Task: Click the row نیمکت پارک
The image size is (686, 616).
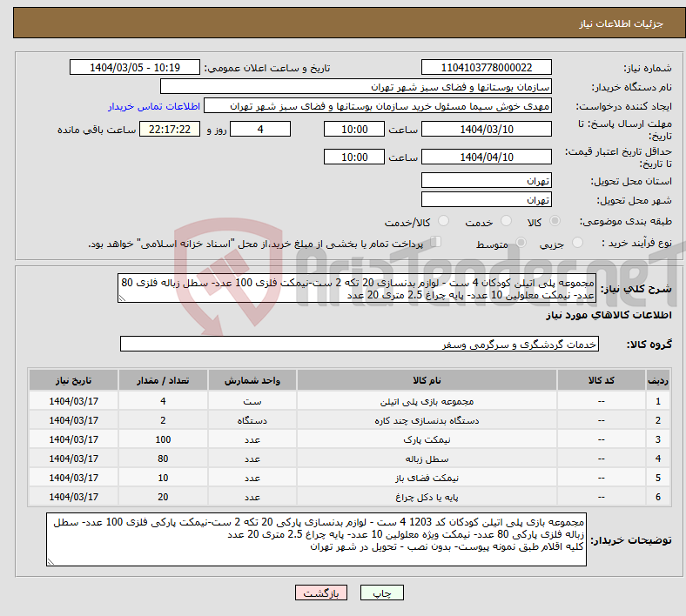Action: (350, 439)
